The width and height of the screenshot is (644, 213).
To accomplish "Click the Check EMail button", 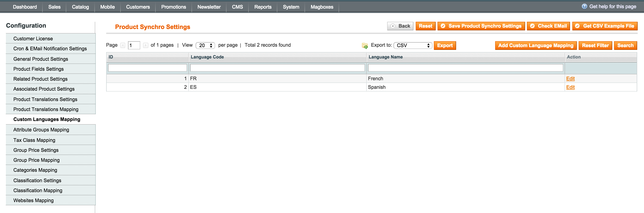I will point(548,26).
